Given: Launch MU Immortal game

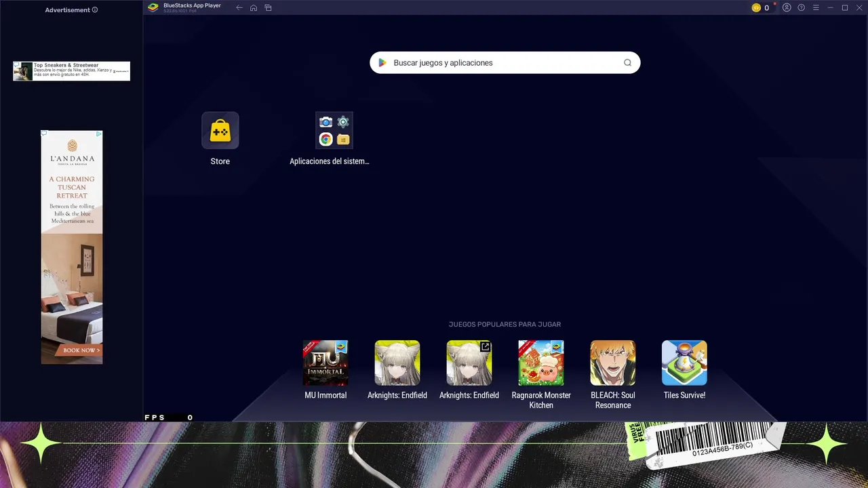Looking at the screenshot, I should coord(325,363).
